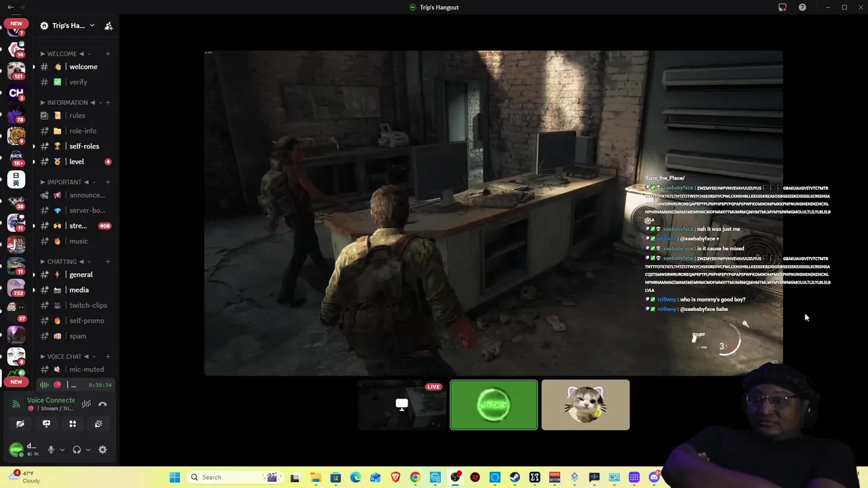
Task: Open the screen share button in voice panel
Action: pyautogui.click(x=46, y=424)
